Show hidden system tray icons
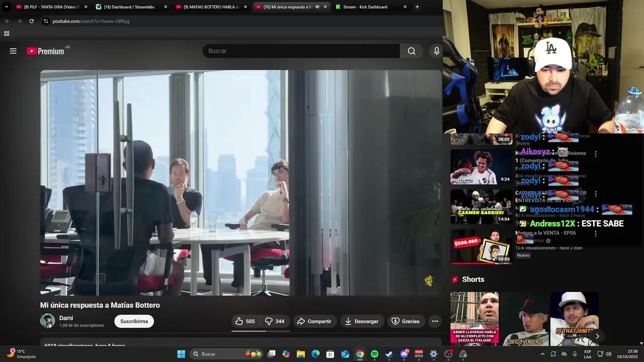Viewport: 644px width, 362px height. pyautogui.click(x=542, y=354)
